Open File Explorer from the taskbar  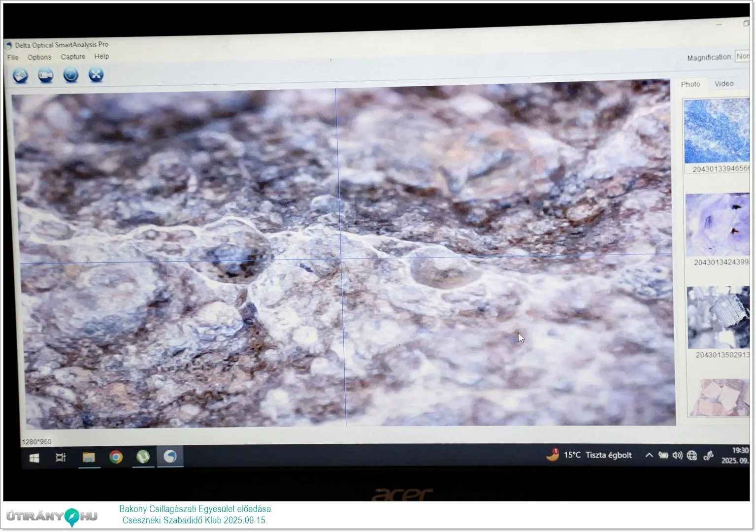click(x=89, y=458)
